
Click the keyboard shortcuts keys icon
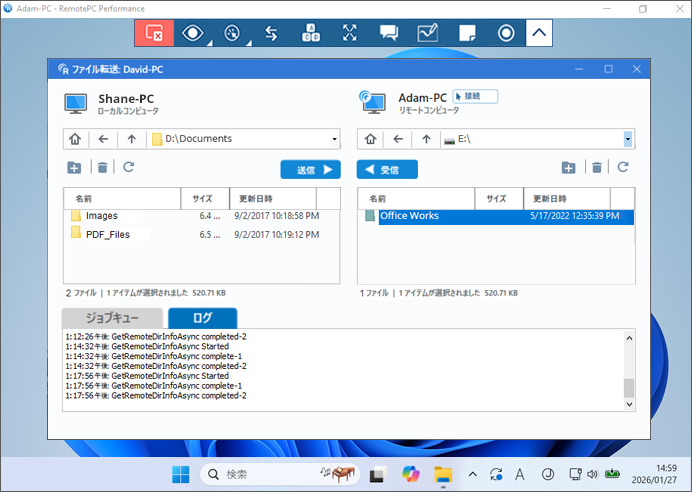[311, 33]
